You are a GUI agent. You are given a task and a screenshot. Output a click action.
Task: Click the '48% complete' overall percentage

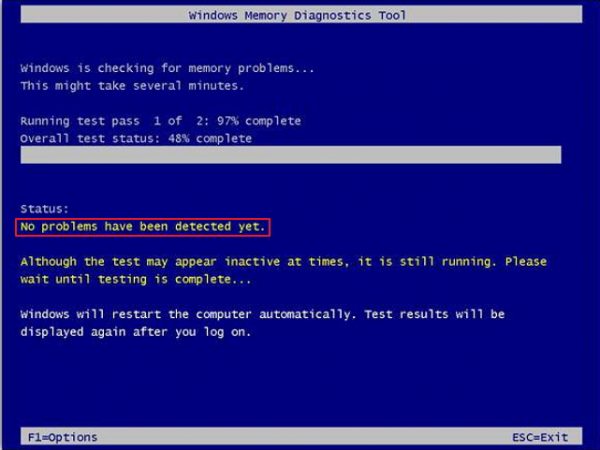(210, 139)
